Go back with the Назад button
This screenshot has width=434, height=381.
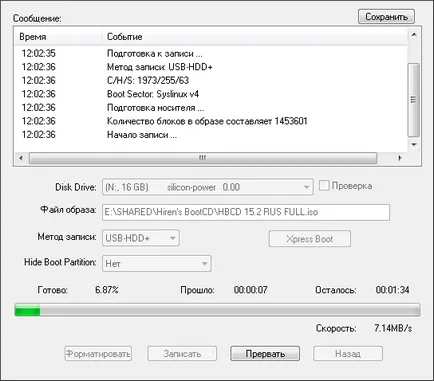348,353
